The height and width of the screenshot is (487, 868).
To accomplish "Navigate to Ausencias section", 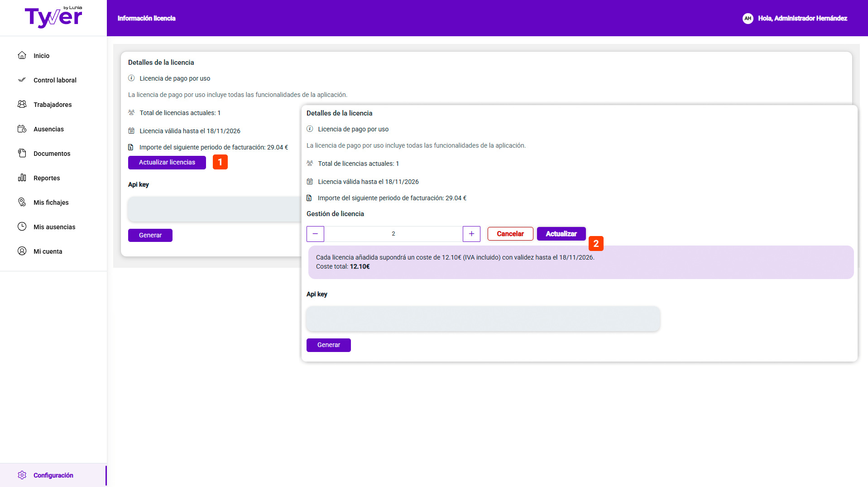I will point(48,129).
